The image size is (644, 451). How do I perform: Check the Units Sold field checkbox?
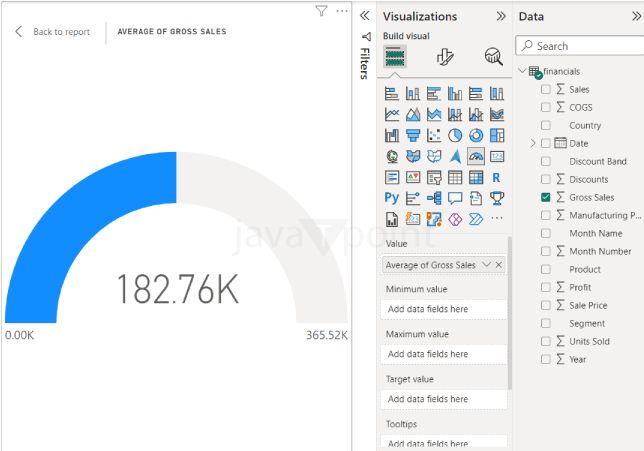pos(545,342)
